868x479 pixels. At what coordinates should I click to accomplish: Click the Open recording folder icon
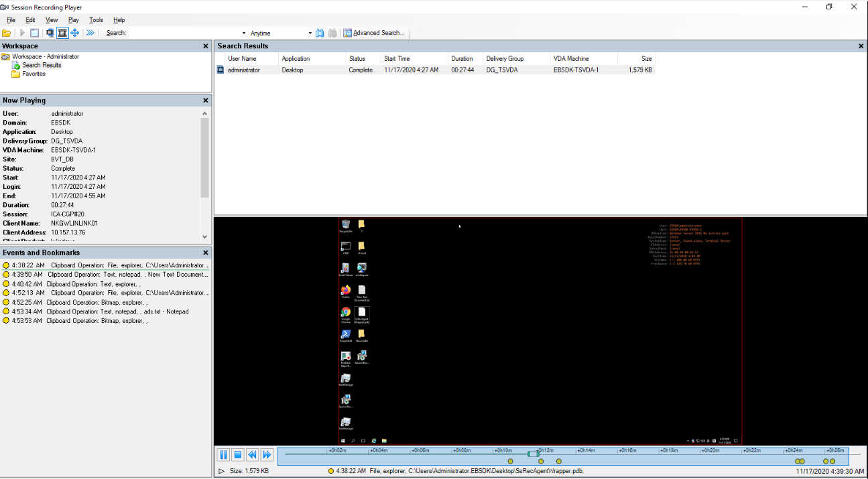(x=7, y=33)
